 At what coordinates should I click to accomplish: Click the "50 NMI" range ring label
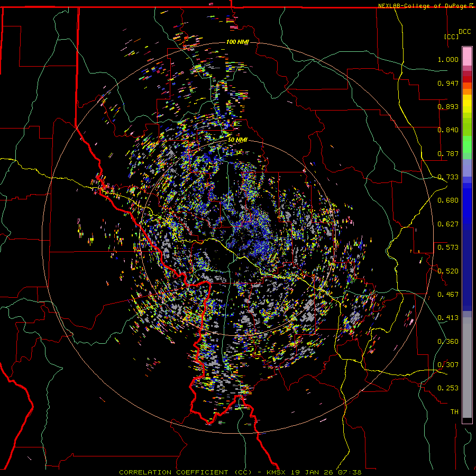click(237, 140)
